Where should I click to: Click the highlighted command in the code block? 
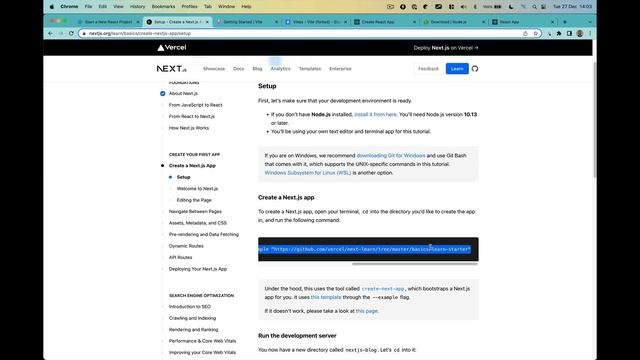click(x=364, y=249)
